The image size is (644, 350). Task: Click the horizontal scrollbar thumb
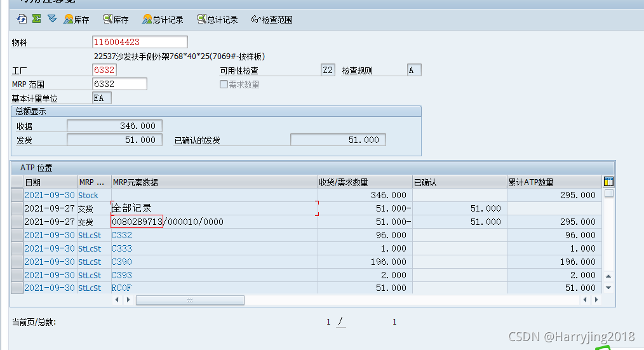point(190,300)
